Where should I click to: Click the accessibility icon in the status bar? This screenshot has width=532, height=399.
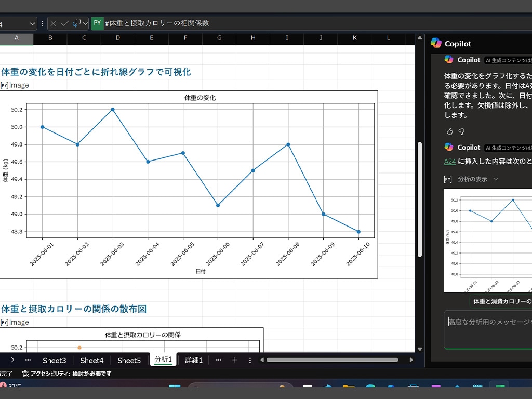(25, 374)
